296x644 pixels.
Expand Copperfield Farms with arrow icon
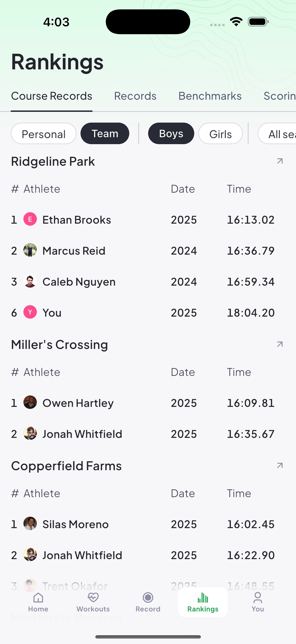coord(280,465)
